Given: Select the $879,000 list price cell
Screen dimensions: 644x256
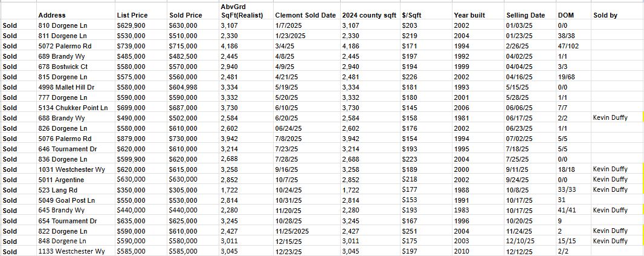Looking at the screenshot, I should [x=130, y=139].
